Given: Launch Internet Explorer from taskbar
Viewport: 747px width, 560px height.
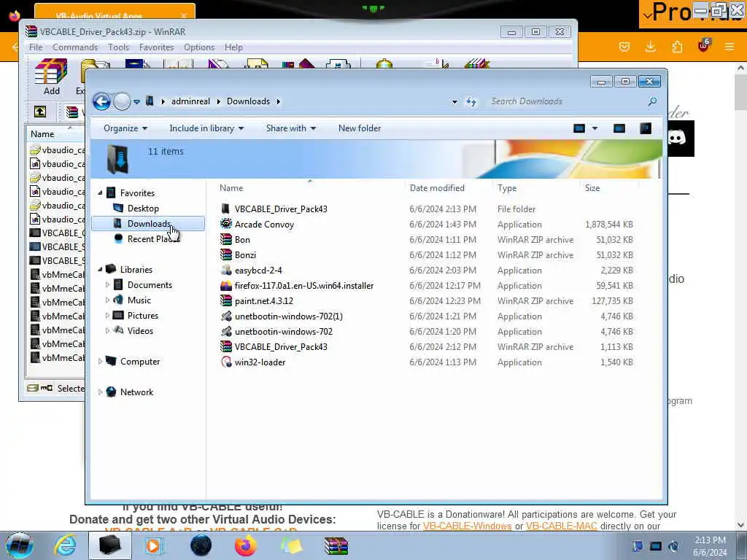Looking at the screenshot, I should pyautogui.click(x=65, y=545).
